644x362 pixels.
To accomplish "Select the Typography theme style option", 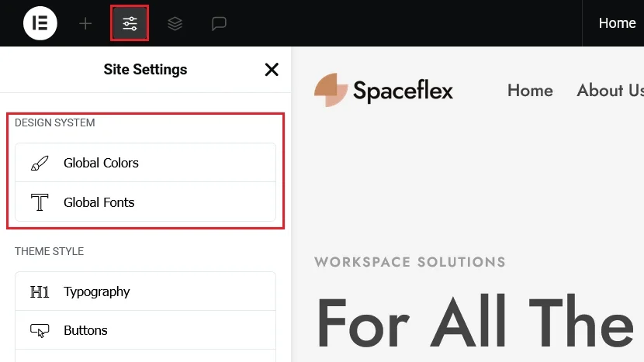I will coord(145,291).
